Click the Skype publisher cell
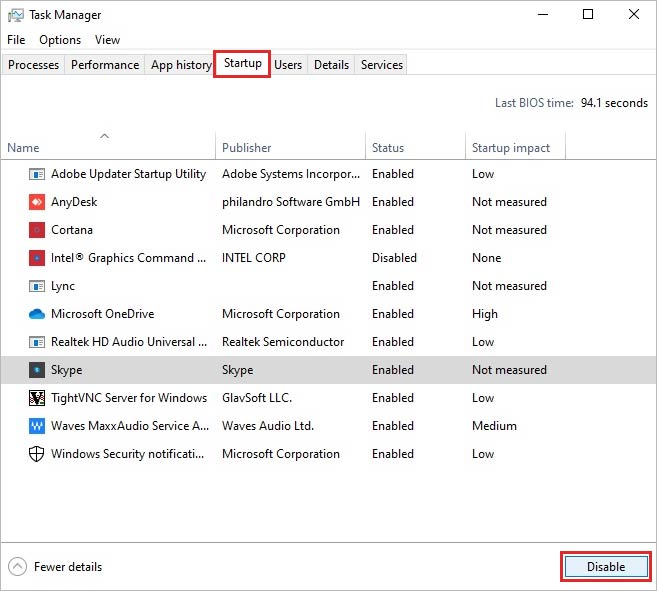The width and height of the screenshot is (657, 591). [x=238, y=370]
